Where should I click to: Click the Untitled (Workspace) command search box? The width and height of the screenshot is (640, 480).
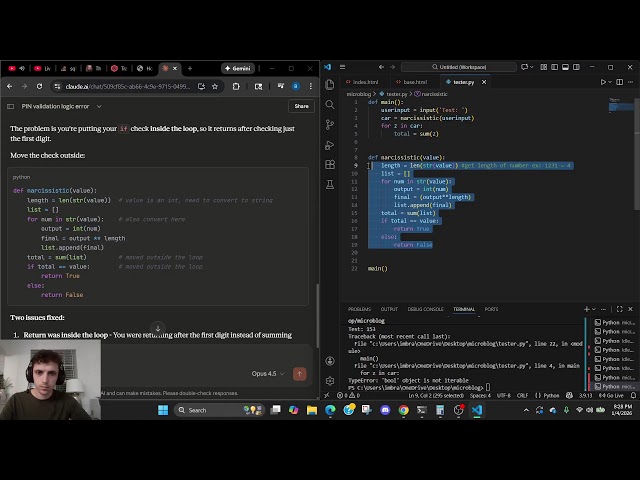[459, 67]
